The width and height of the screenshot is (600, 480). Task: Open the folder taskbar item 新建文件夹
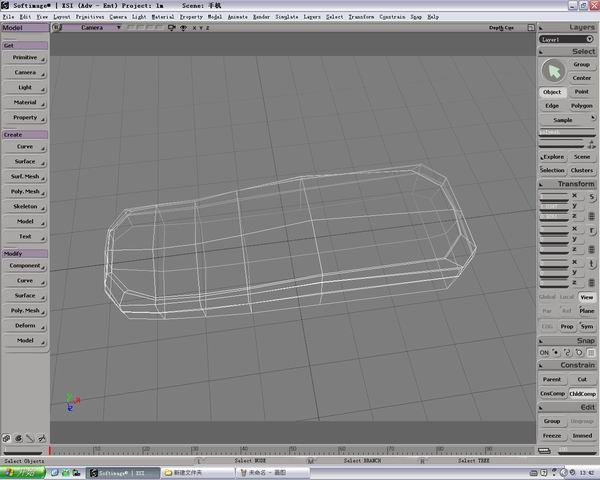197,473
